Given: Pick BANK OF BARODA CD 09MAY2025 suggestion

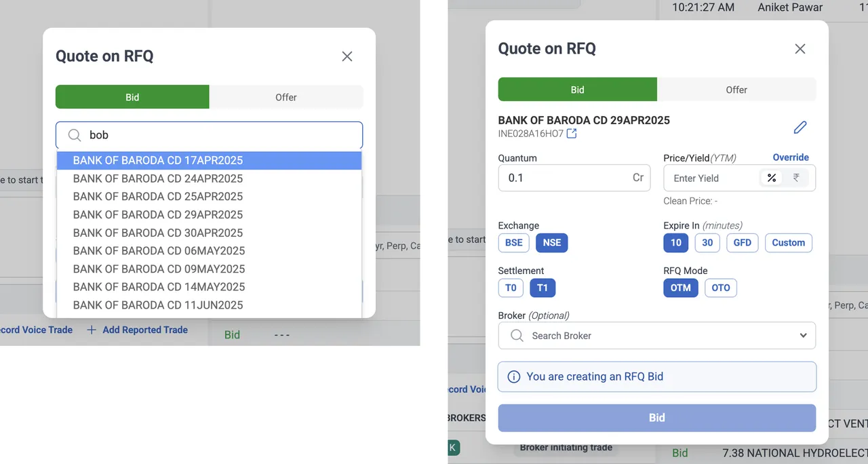Looking at the screenshot, I should (x=209, y=269).
